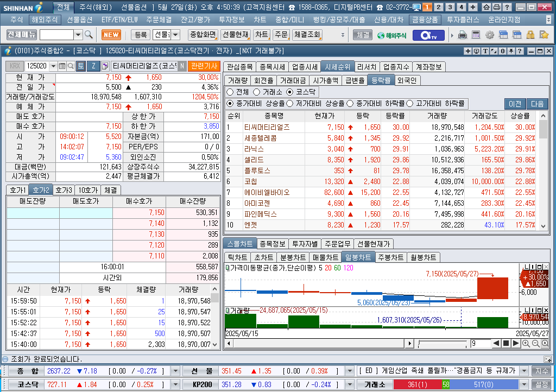Click the 전체메뉴 button
The image size is (556, 392).
coord(22,35)
